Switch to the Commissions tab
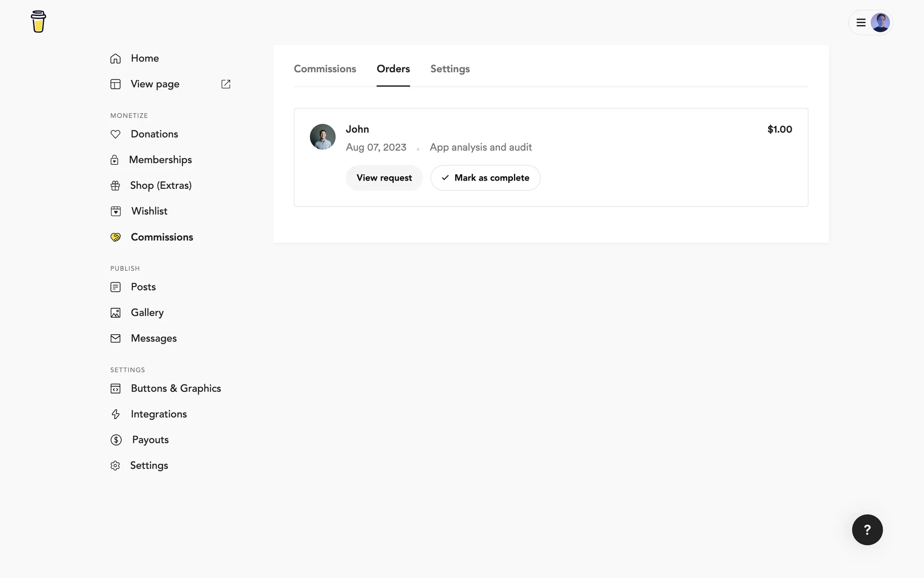The width and height of the screenshot is (924, 578). [325, 69]
